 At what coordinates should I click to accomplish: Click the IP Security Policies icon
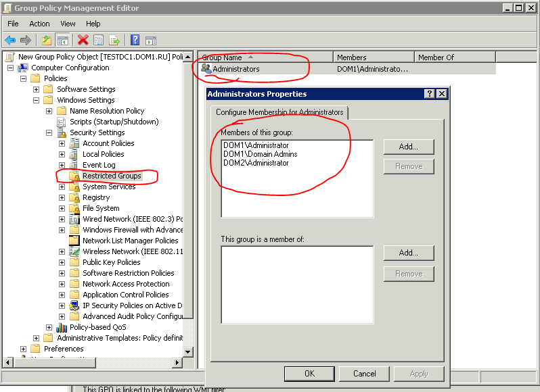74,305
